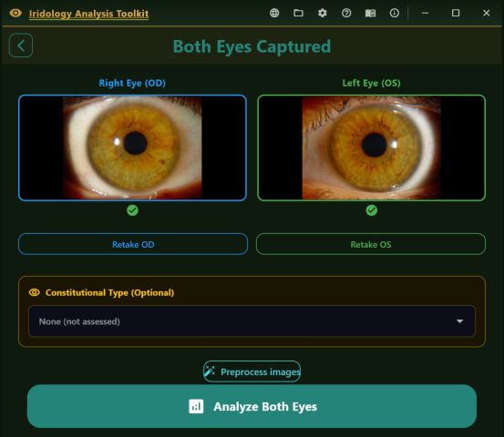This screenshot has height=437, width=504.
Task: Maximize the application window
Action: pyautogui.click(x=456, y=13)
